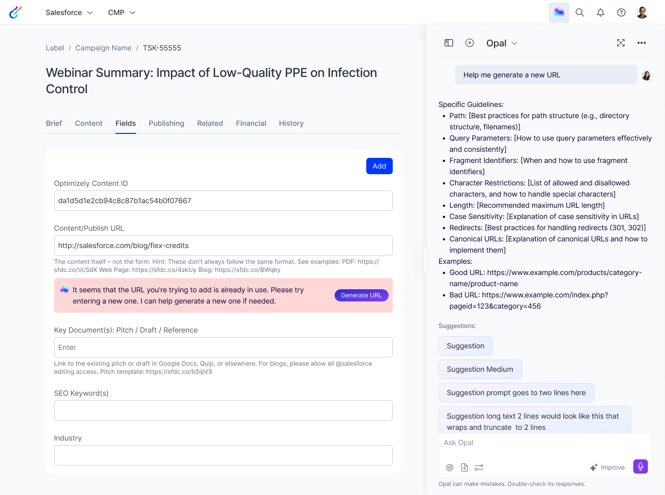Open search with the magnifier icon
This screenshot has height=495, width=665.
point(580,13)
